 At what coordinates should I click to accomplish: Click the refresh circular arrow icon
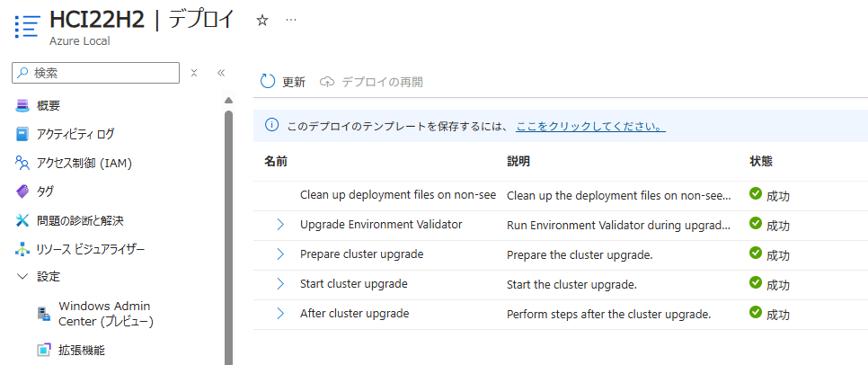pos(268,82)
